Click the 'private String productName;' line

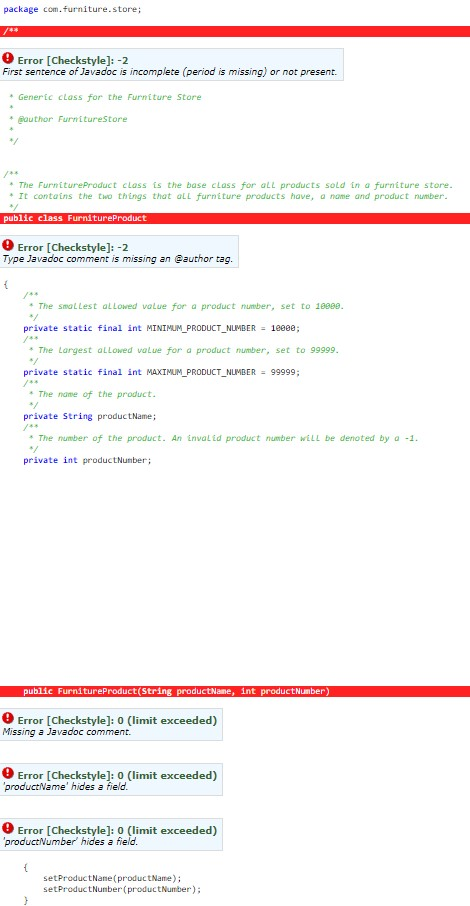pos(90,416)
